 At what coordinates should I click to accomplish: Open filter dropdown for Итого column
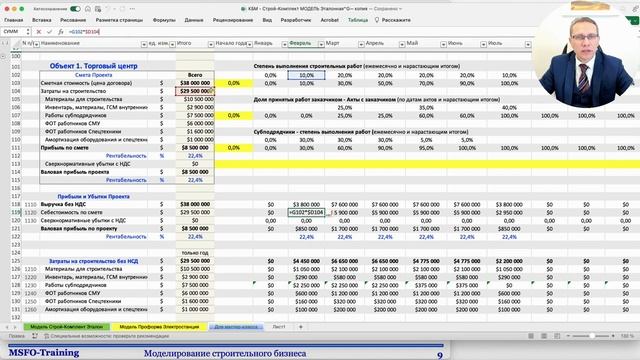click(211, 44)
